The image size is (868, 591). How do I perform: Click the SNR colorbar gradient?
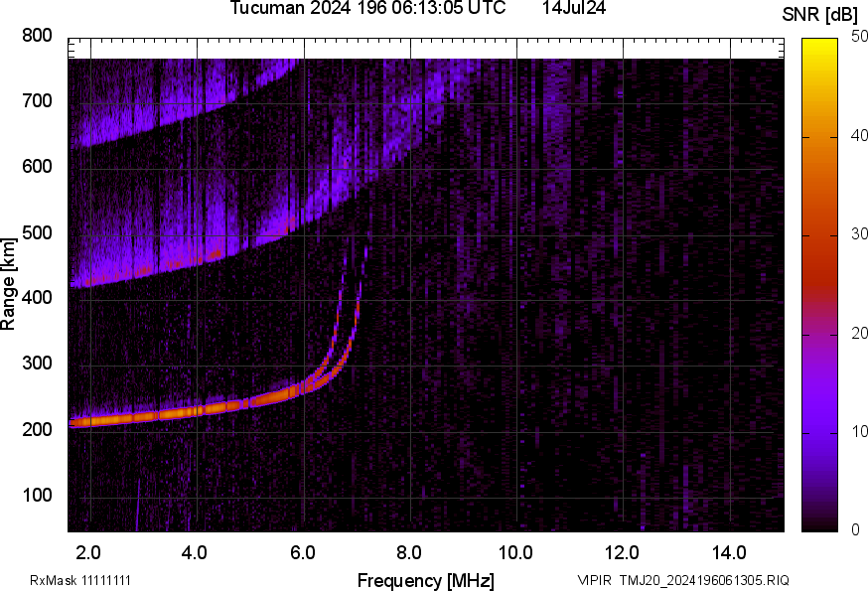pyautogui.click(x=820, y=285)
